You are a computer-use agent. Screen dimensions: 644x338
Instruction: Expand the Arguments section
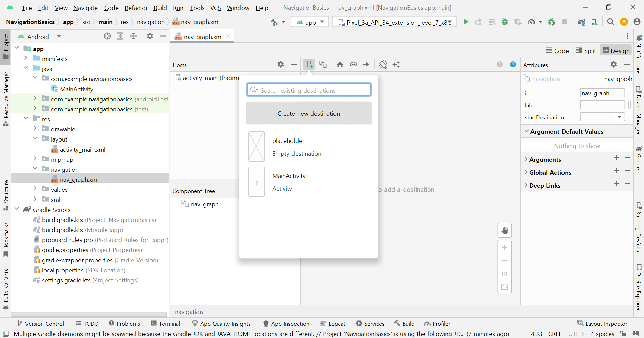(526, 159)
